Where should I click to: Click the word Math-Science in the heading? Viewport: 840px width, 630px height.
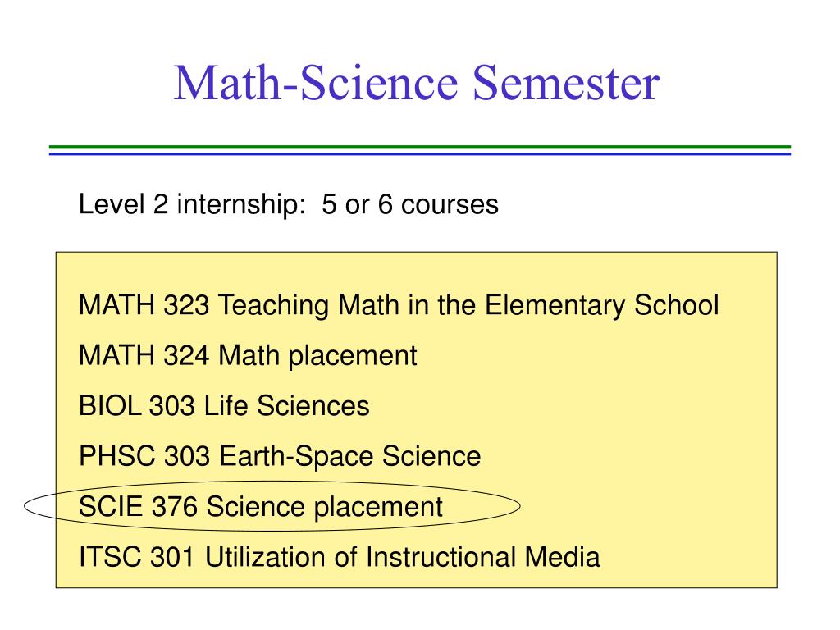pos(316,83)
